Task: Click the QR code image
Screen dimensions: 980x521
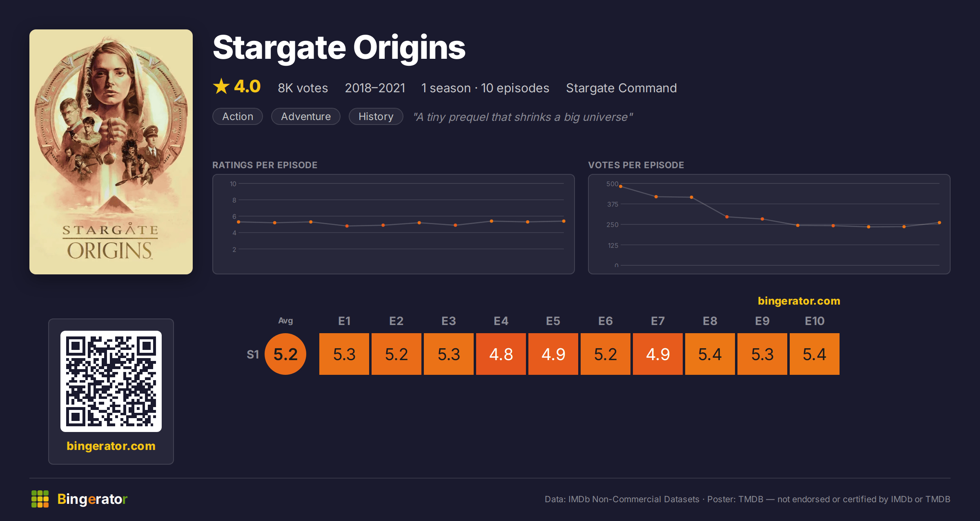Action: pyautogui.click(x=111, y=381)
